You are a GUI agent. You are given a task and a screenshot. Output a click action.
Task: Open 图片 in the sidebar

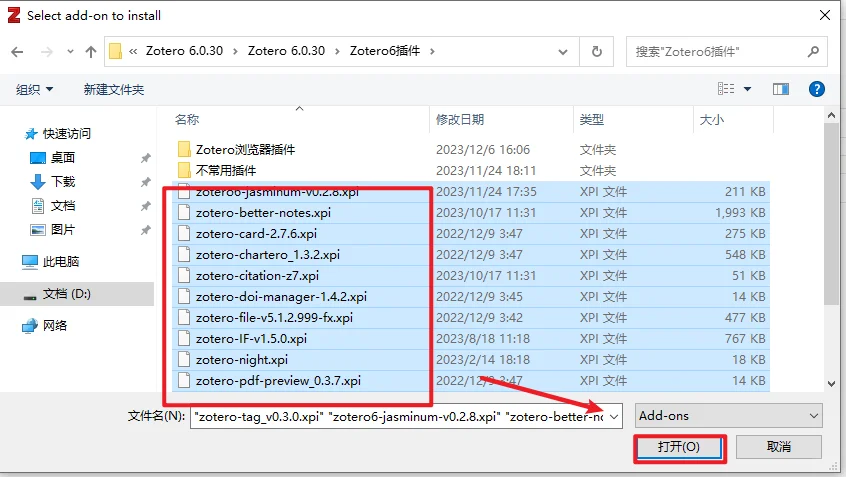coord(63,230)
